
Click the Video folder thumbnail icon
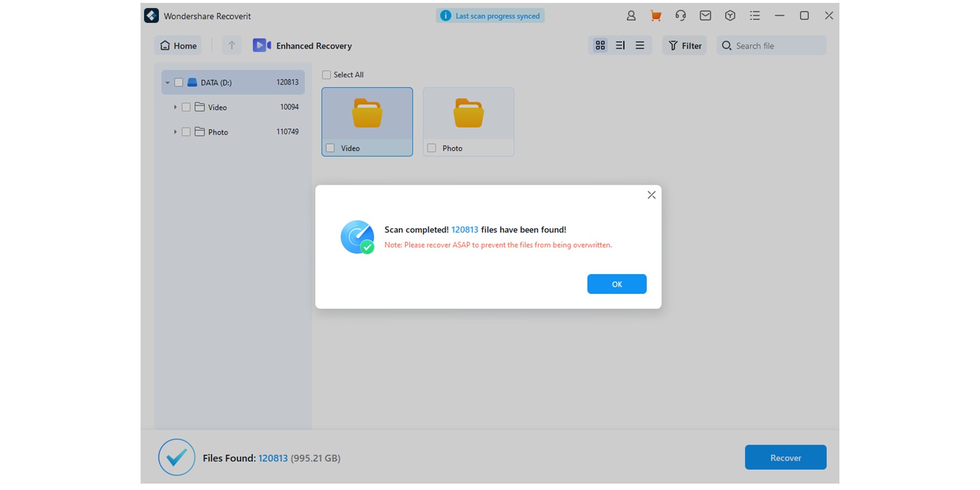[367, 113]
